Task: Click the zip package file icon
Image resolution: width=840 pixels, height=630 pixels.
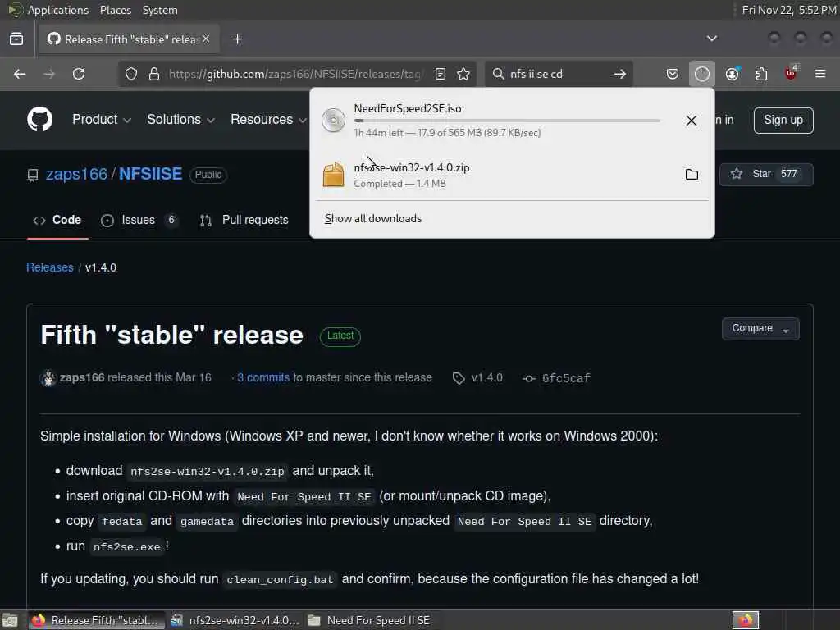Action: coord(333,175)
